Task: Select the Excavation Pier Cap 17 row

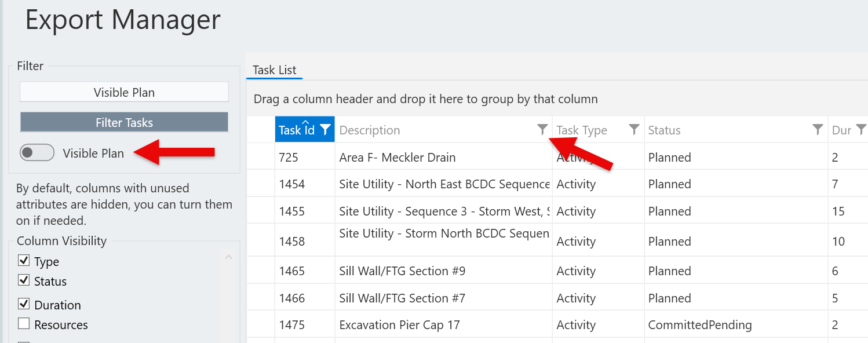Action: (x=399, y=325)
